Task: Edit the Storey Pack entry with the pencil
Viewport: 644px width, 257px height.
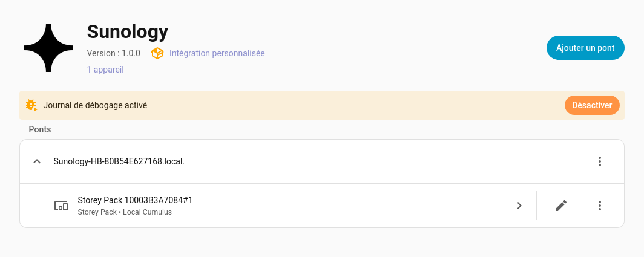Action: (x=561, y=206)
